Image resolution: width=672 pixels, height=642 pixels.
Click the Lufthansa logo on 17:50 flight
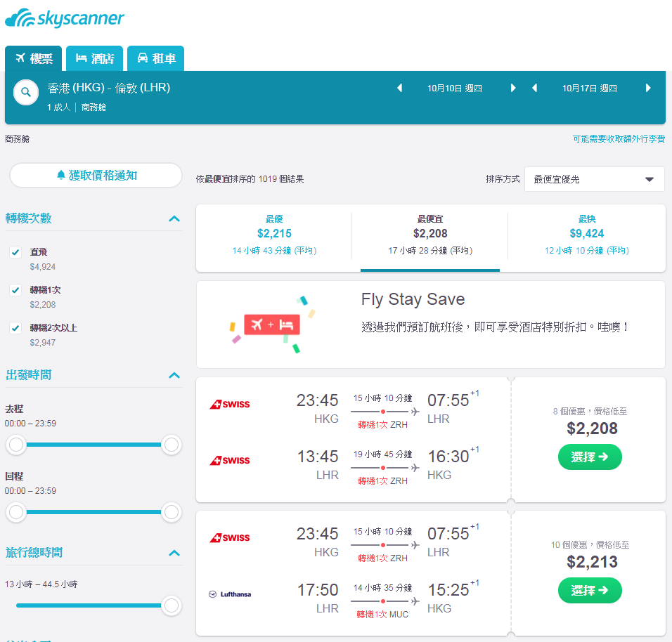click(x=230, y=594)
